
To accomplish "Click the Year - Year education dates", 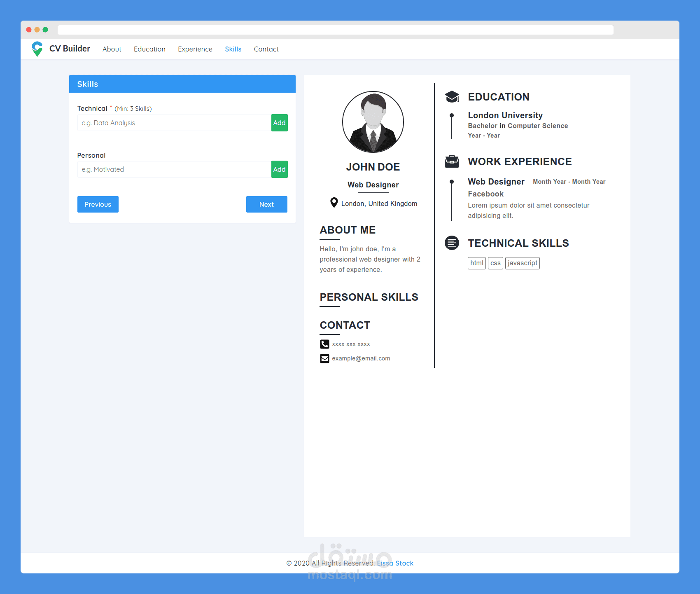I will click(484, 136).
